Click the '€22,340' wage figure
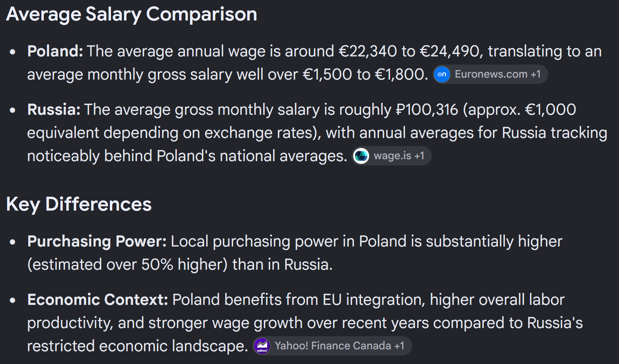Screen dimensions: 619x364 coord(368,51)
